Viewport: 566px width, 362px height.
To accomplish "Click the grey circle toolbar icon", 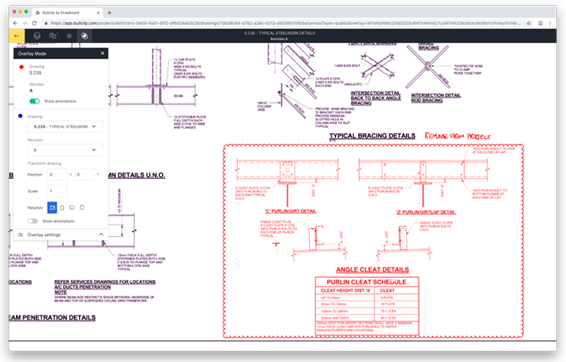I will (69, 36).
